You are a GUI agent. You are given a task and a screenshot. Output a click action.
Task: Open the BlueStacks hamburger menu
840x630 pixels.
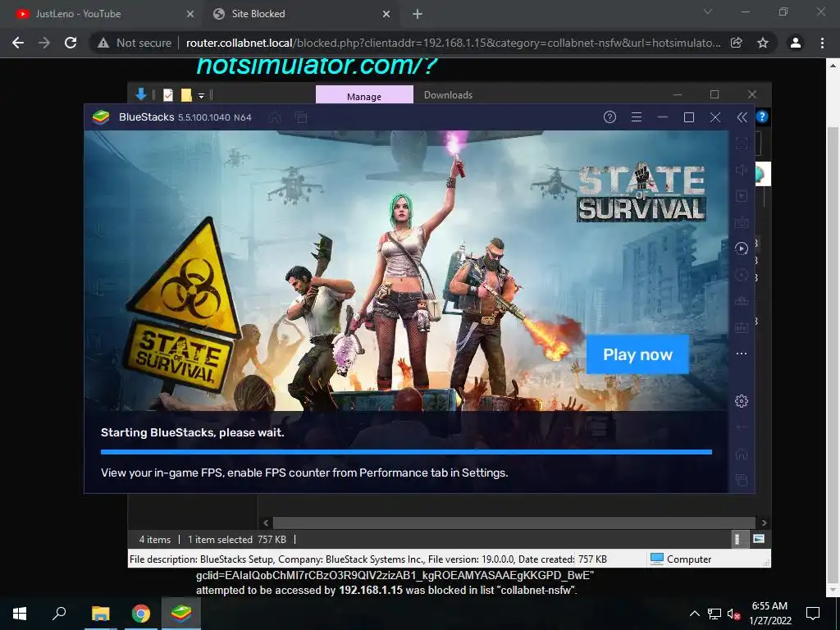tap(637, 117)
